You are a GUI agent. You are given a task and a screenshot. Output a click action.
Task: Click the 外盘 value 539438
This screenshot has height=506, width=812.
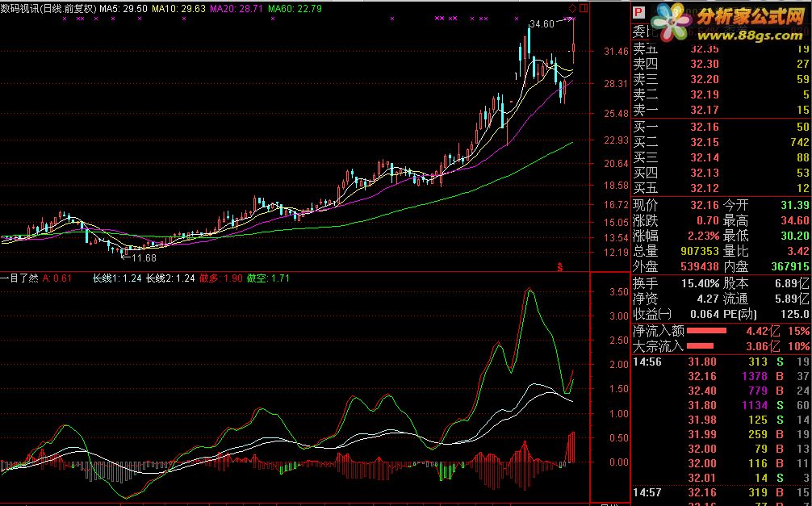click(x=700, y=266)
